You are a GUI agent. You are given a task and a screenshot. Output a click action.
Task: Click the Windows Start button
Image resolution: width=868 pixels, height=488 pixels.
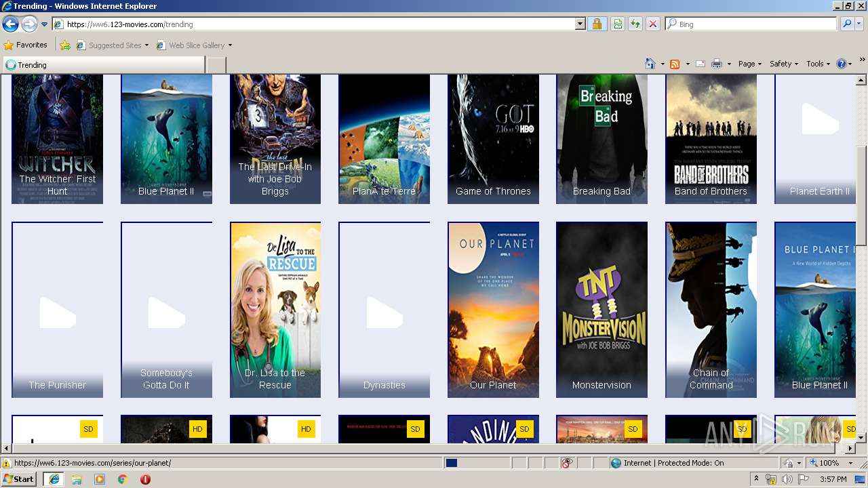(x=18, y=479)
